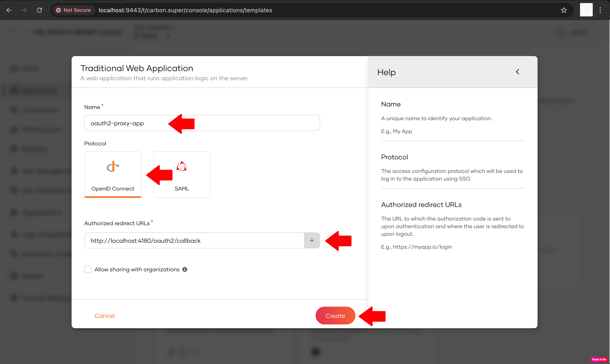Click the OpenID Connect logo icon

coord(113,167)
